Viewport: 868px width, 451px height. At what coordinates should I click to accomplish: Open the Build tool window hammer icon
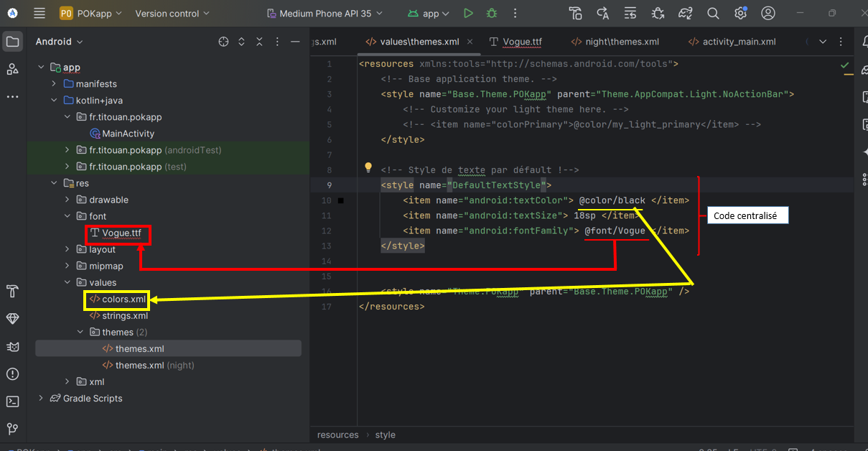tap(12, 291)
